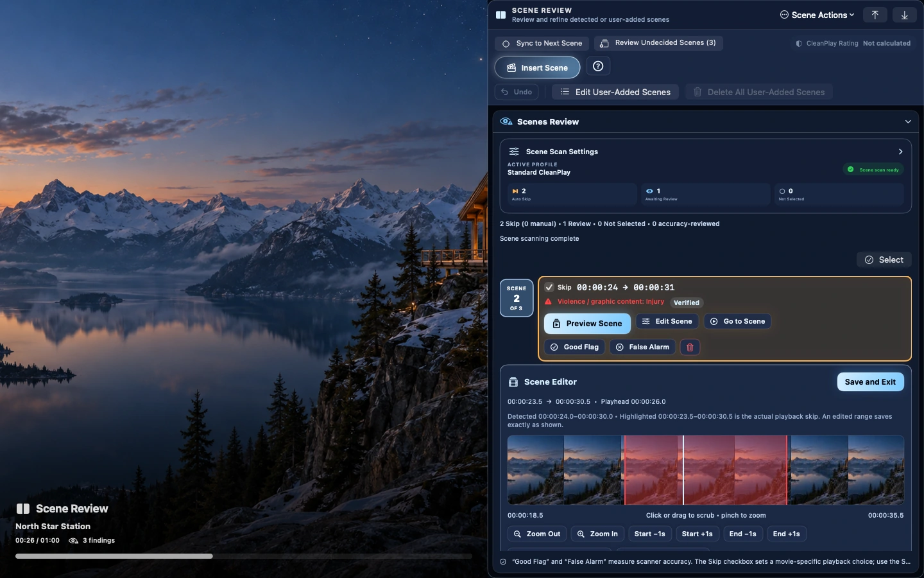924x578 pixels.
Task: Toggle the Select mode button
Action: (884, 259)
